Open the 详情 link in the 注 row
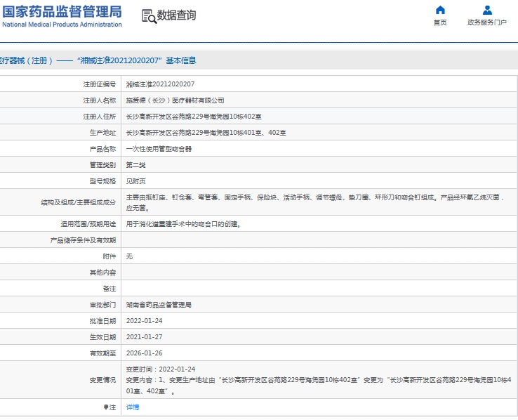 (133, 407)
